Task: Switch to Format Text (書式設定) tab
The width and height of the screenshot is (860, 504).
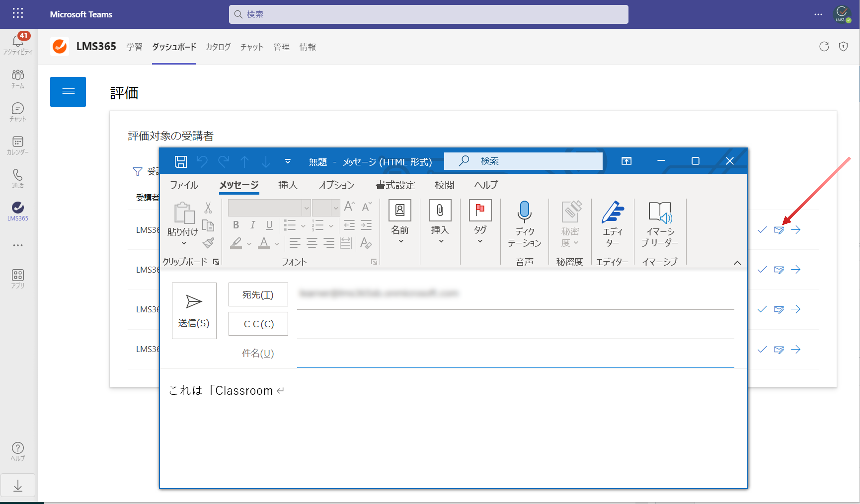Action: 395,185
